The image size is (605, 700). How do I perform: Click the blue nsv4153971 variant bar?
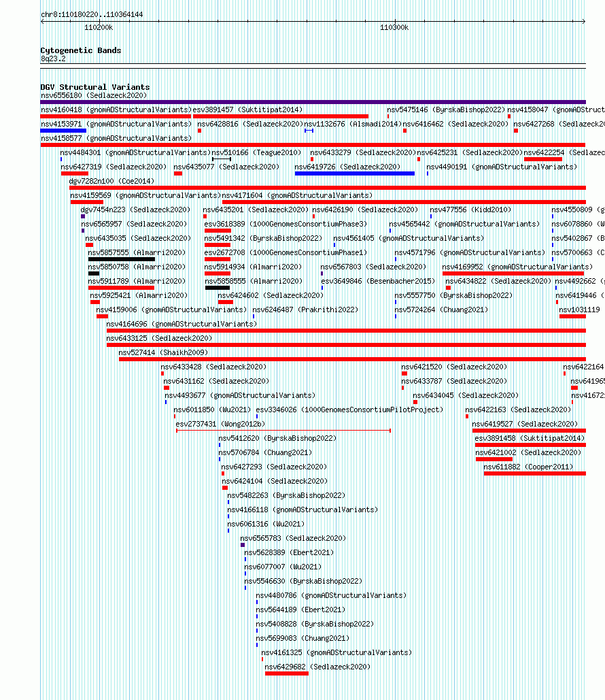pos(63,131)
